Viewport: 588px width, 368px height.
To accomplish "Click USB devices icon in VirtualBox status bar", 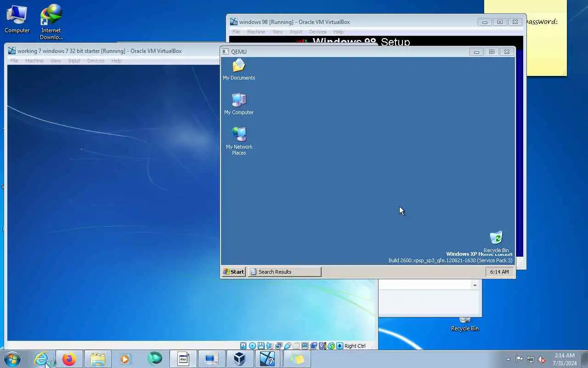I will click(x=288, y=346).
